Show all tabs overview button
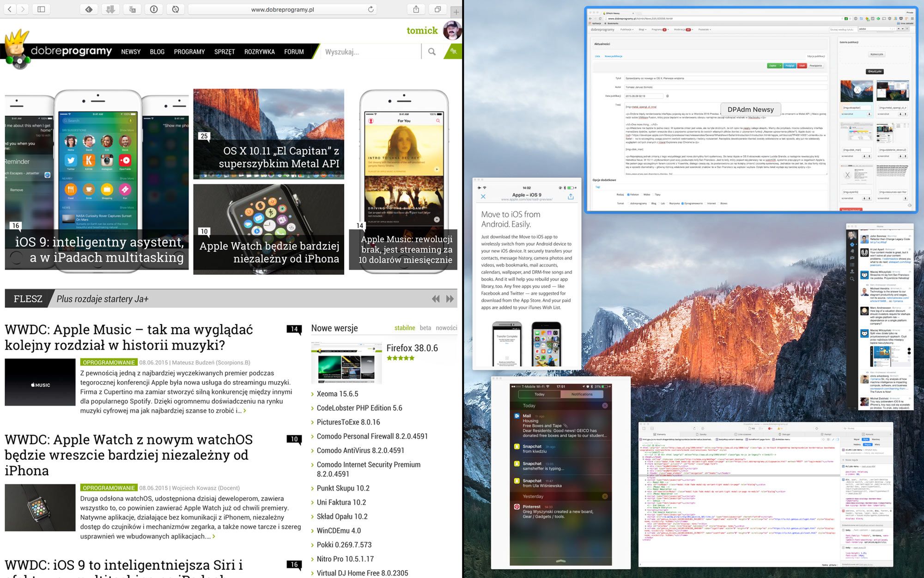The width and height of the screenshot is (924, 578). [x=437, y=9]
